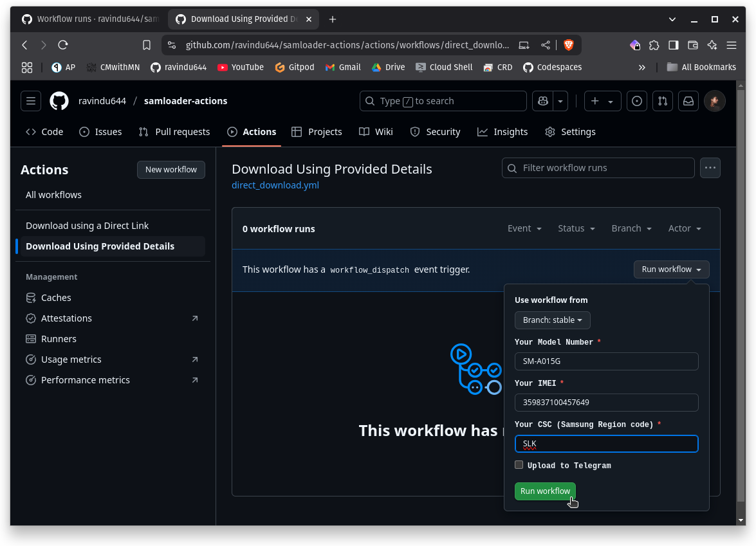Focus the GitHub search bar
The width and height of the screenshot is (756, 546).
443,101
